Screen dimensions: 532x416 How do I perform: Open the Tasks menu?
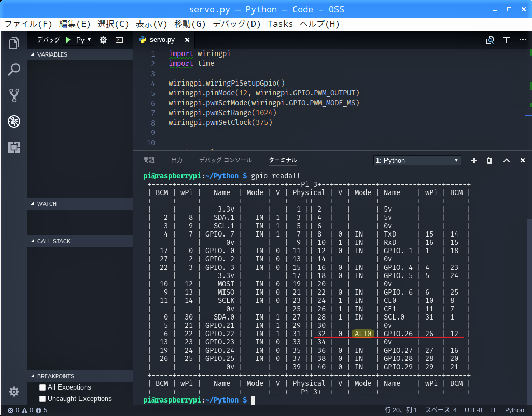point(280,24)
